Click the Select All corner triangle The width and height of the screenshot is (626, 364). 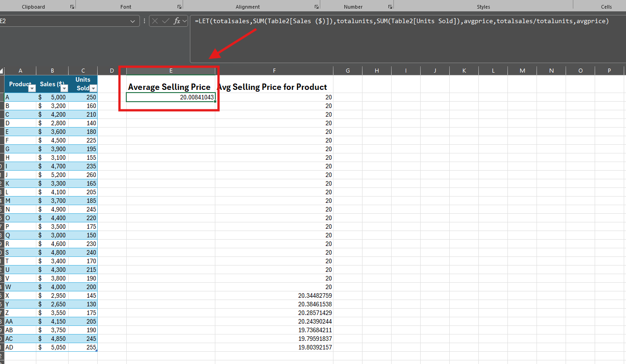2,71
